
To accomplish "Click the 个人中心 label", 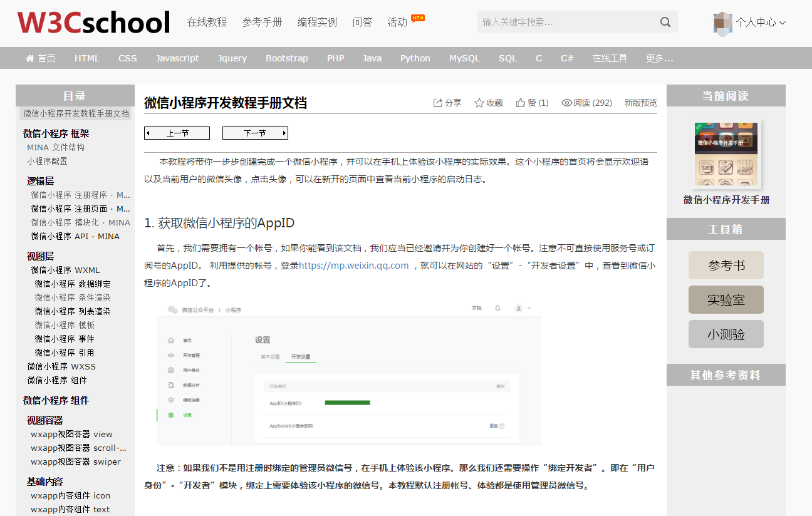I will 756,23.
